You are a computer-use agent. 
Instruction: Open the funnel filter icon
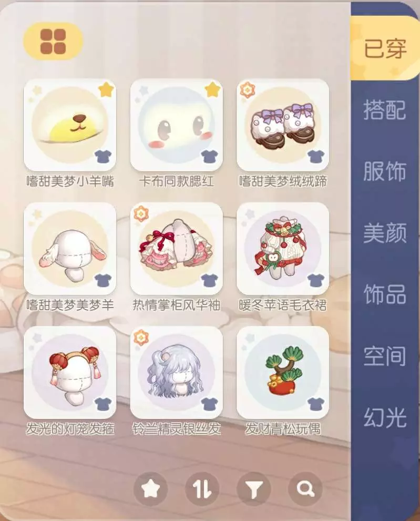tap(254, 488)
